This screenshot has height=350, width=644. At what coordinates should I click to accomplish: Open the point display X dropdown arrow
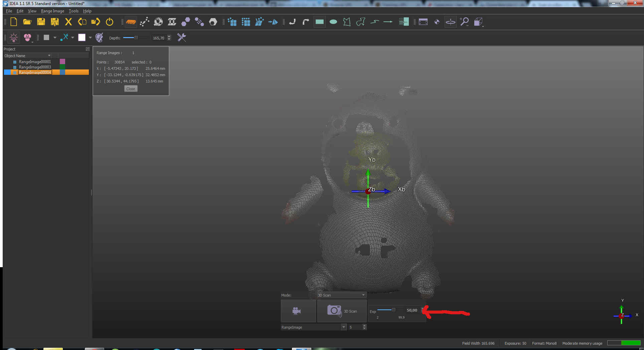[72, 37]
